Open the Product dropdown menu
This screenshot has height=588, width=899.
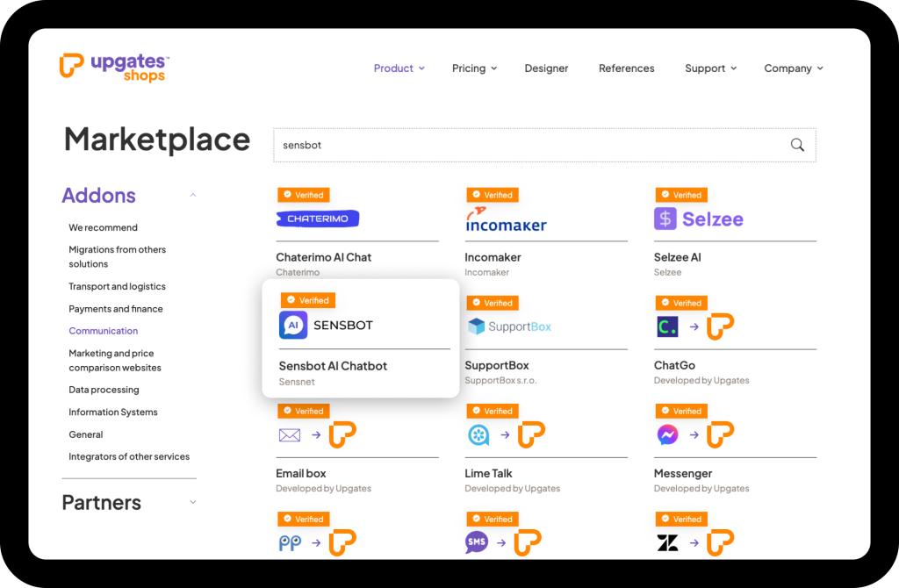399,68
